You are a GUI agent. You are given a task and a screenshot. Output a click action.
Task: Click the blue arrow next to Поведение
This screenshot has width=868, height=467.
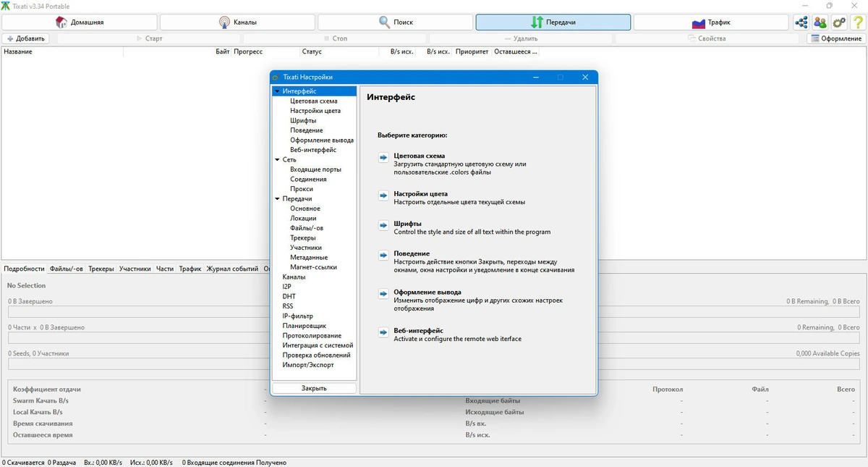click(x=383, y=255)
